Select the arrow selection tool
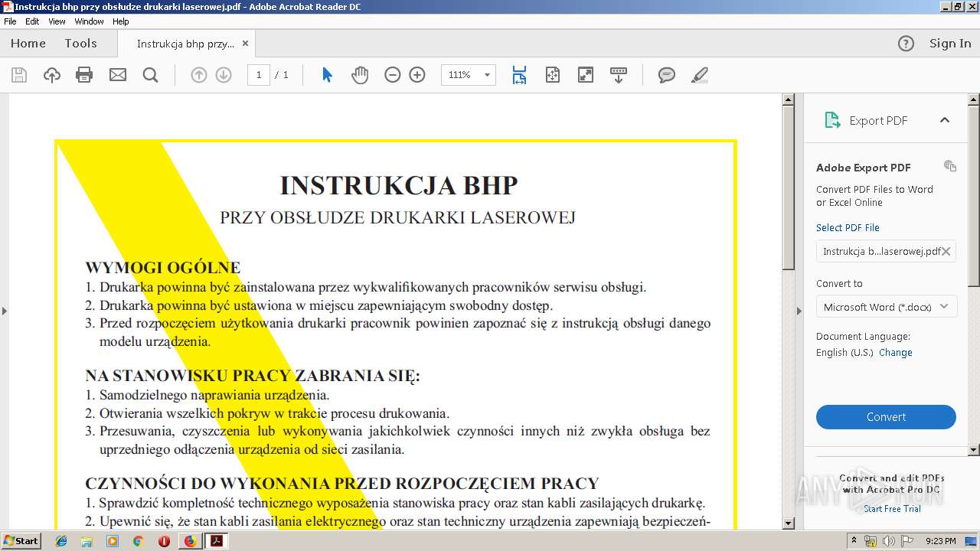Screen dimensions: 980x551 click(x=328, y=75)
